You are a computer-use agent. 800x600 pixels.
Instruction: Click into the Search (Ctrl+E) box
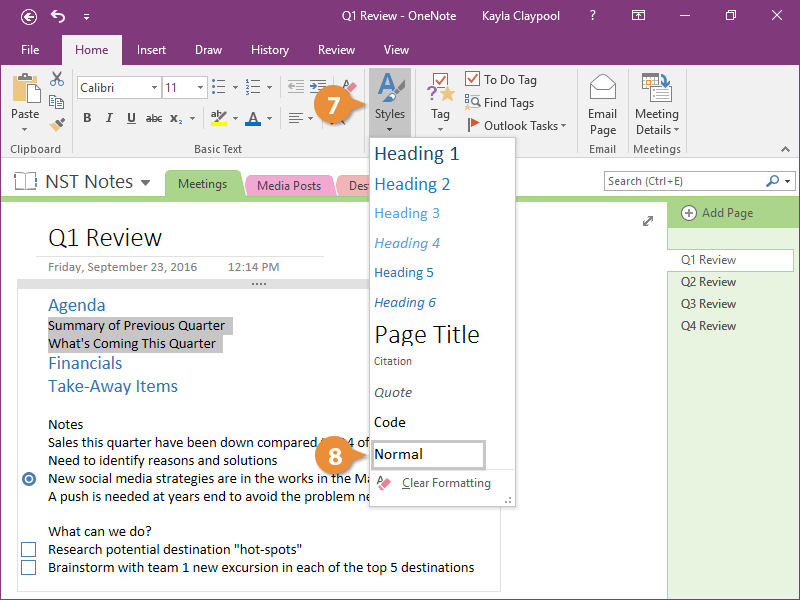coord(683,181)
